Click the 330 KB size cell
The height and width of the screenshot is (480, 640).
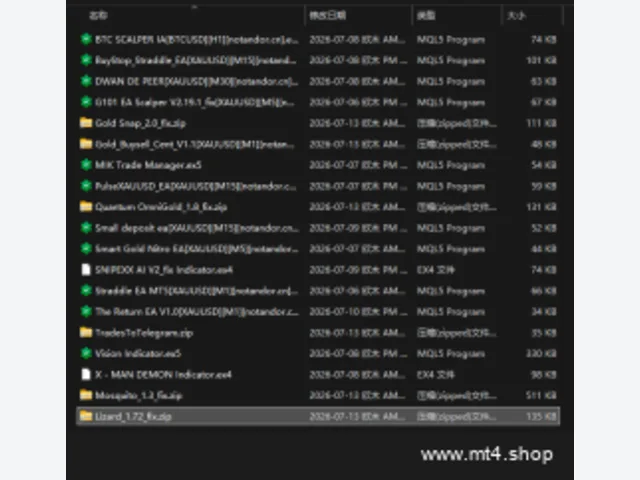(541, 353)
